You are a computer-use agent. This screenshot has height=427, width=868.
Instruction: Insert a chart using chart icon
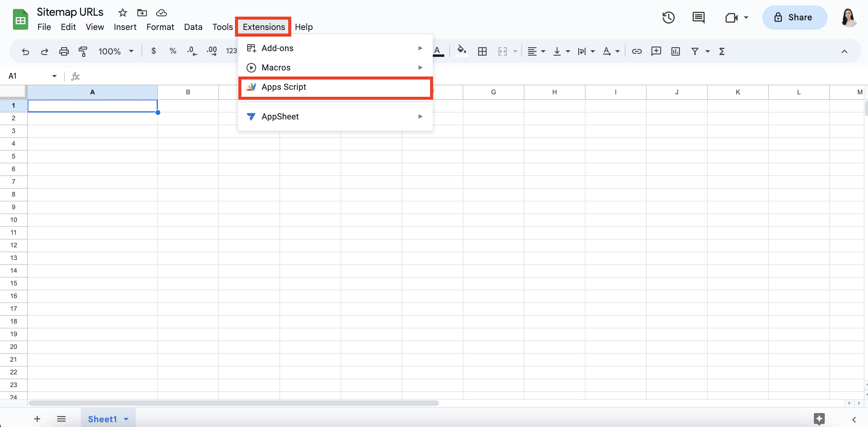[x=675, y=52]
